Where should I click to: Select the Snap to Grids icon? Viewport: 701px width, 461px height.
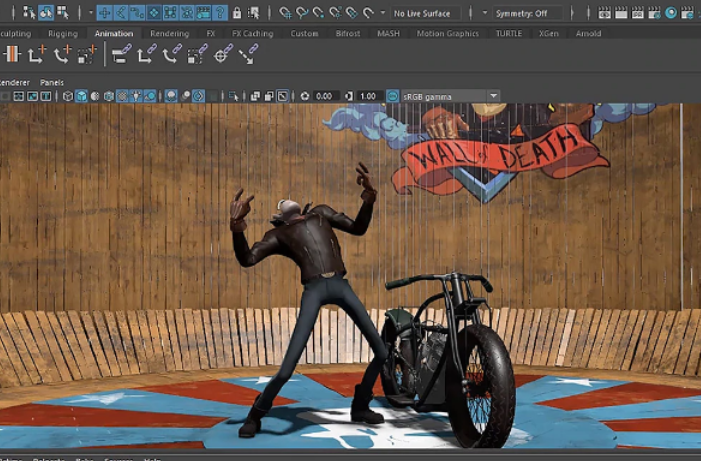285,13
